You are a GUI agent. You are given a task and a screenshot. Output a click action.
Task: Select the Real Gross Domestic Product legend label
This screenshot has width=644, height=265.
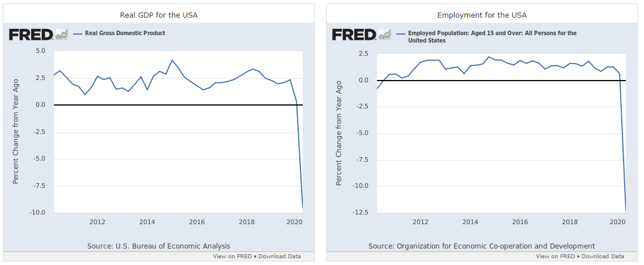click(x=125, y=33)
